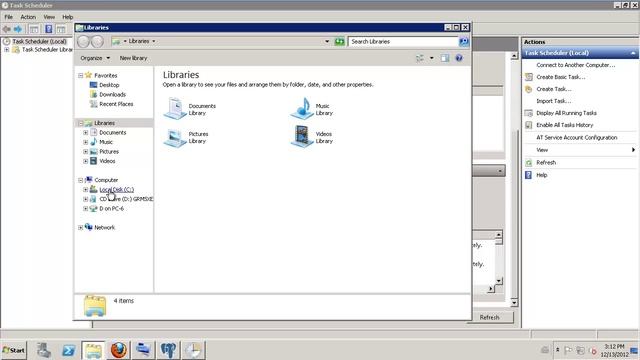The height and width of the screenshot is (360, 640).
Task: Click the search magnifier icon in Libraries
Action: click(x=464, y=42)
